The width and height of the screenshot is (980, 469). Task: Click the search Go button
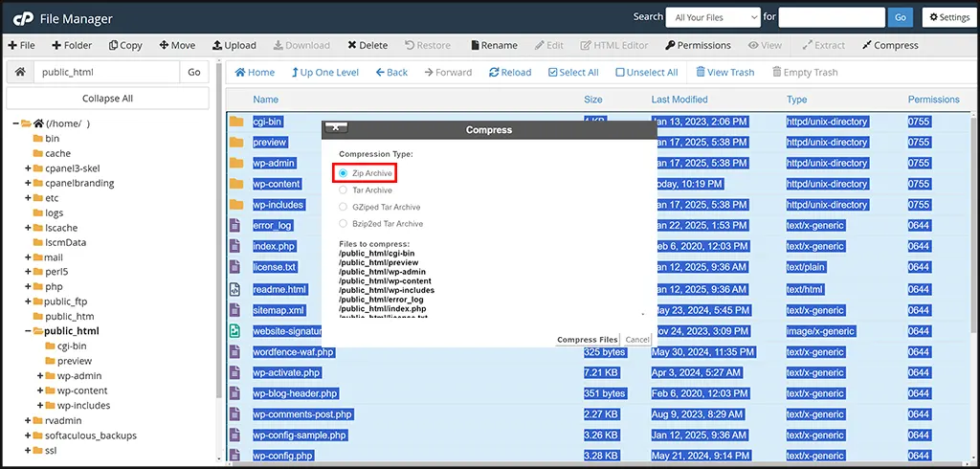(900, 17)
